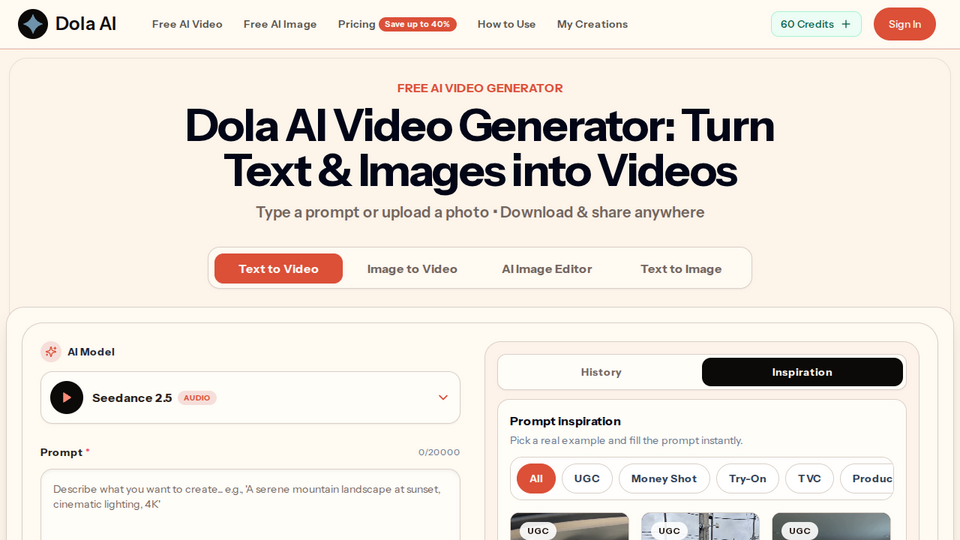Open the Free AI Video menu
The width and height of the screenshot is (960, 540).
(187, 24)
